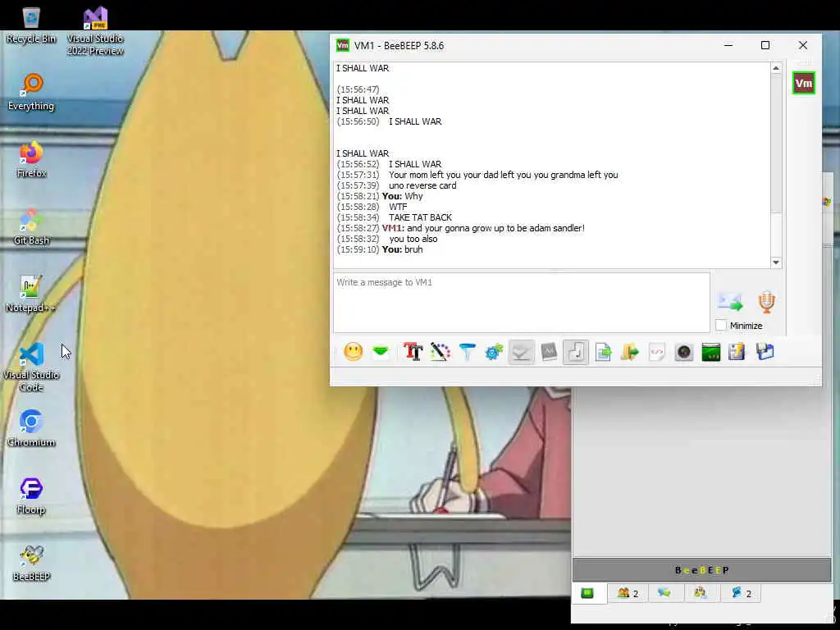Click the 'adam sandler' message from VM1

coord(483,228)
